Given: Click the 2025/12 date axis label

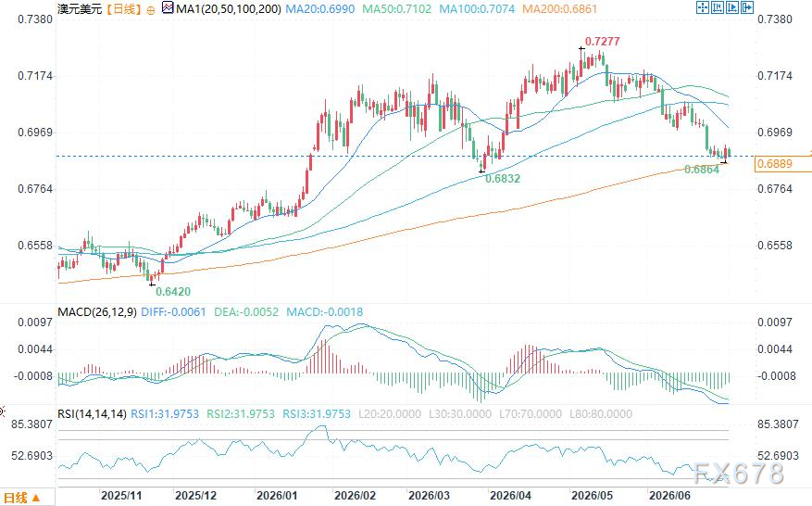Looking at the screenshot, I should (x=195, y=496).
